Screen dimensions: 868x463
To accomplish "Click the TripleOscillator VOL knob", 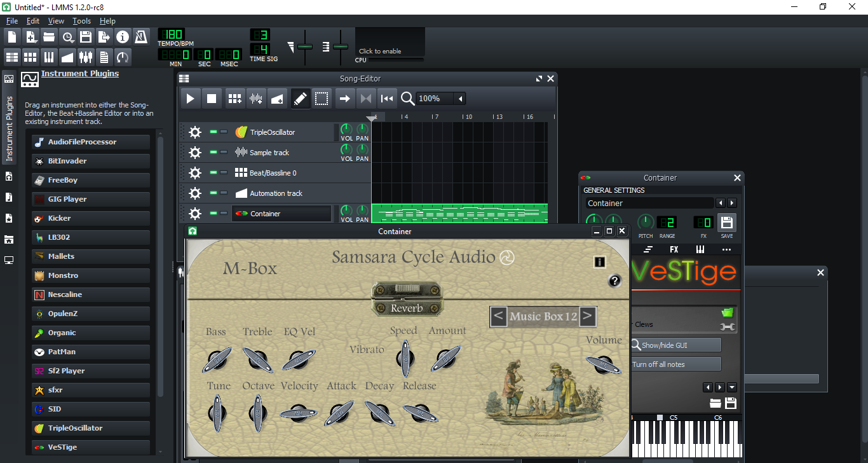I will click(x=346, y=129).
